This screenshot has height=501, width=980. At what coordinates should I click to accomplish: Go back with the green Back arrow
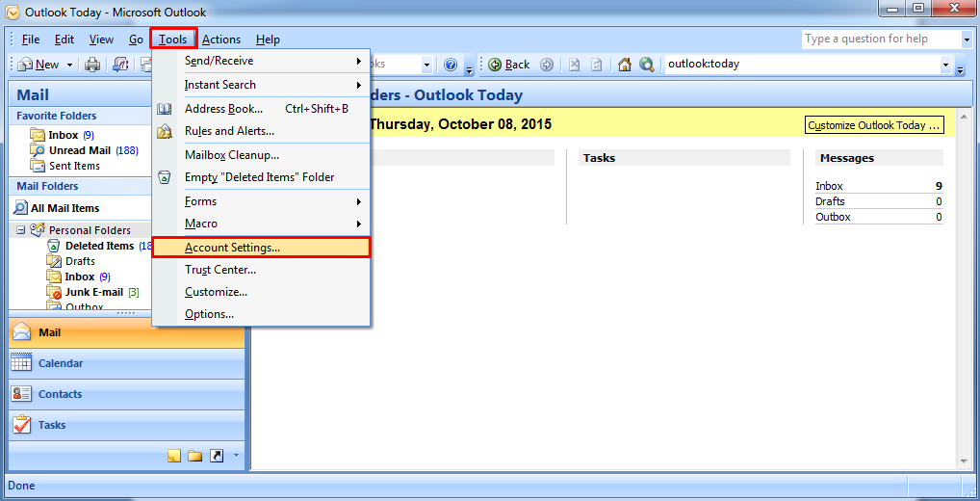click(508, 65)
